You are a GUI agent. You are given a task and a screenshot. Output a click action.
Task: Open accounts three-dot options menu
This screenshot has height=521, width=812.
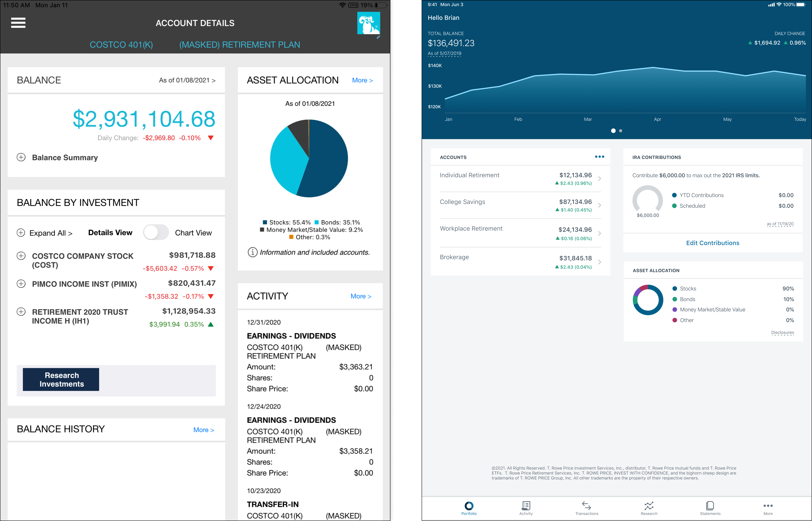(599, 157)
